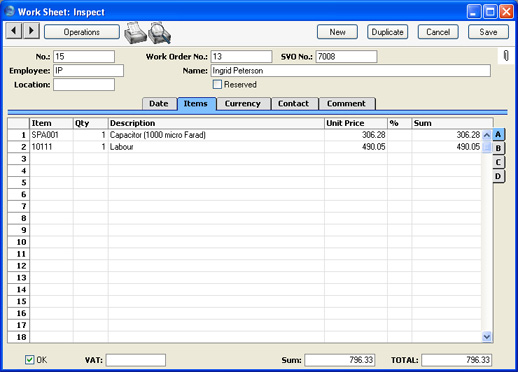
Task: Select row number 10 header
Action: click(19, 242)
